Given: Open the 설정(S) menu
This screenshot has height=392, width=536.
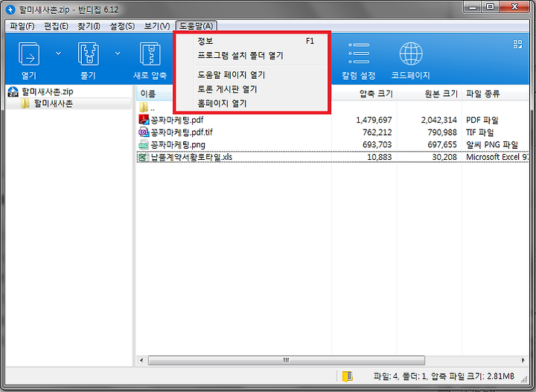Looking at the screenshot, I should [122, 26].
